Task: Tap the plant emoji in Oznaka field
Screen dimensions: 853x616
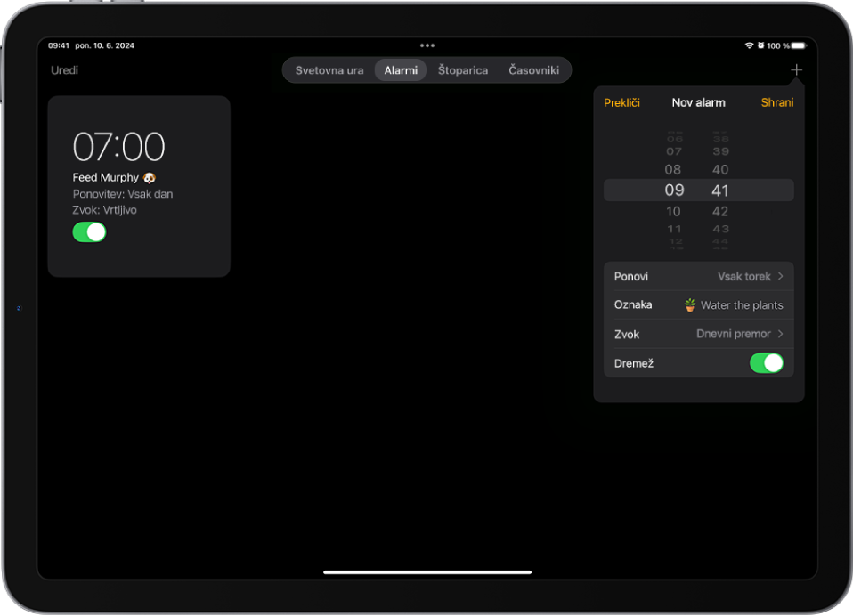Action: click(690, 305)
